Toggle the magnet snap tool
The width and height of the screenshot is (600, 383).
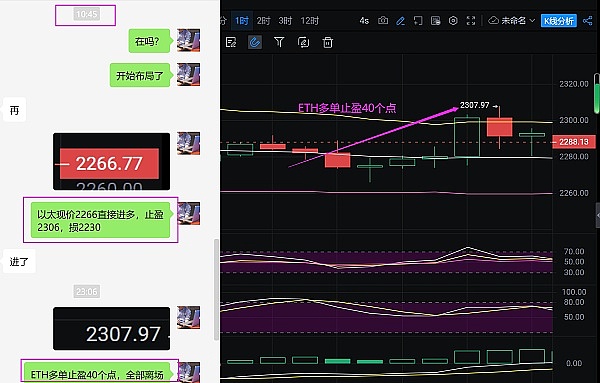point(255,42)
